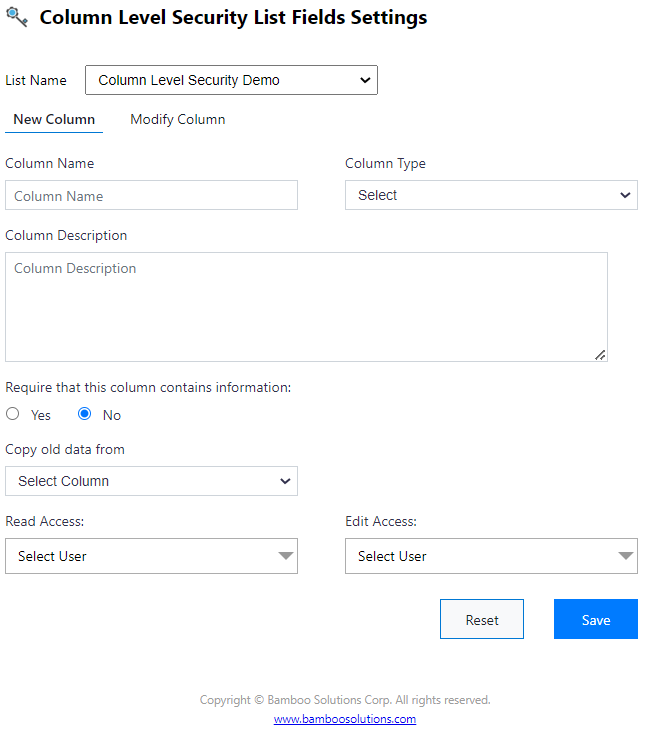This screenshot has height=730, width=646.
Task: Open the www.bamboosolutions.com link
Action: pyautogui.click(x=345, y=719)
